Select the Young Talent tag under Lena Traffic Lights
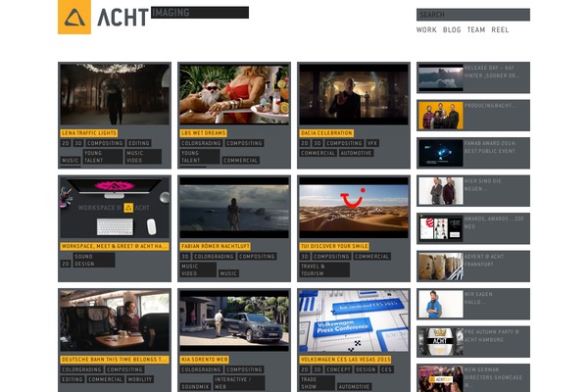This screenshot has height=392, width=588. 102,157
